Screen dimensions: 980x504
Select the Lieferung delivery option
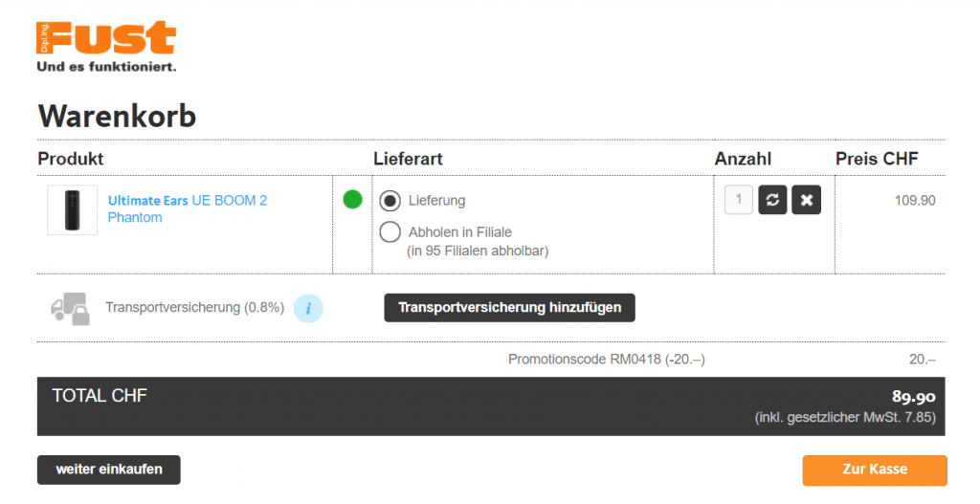click(390, 201)
